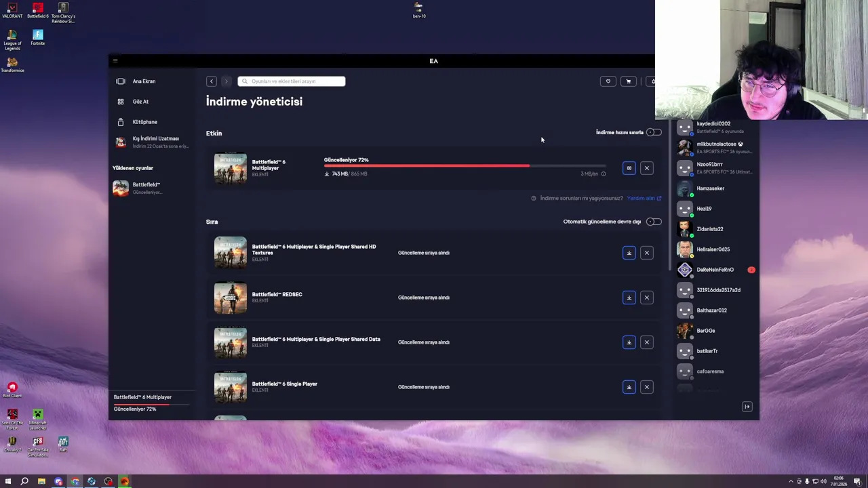Click the game search field
Image resolution: width=868 pixels, height=488 pixels.
tap(292, 81)
